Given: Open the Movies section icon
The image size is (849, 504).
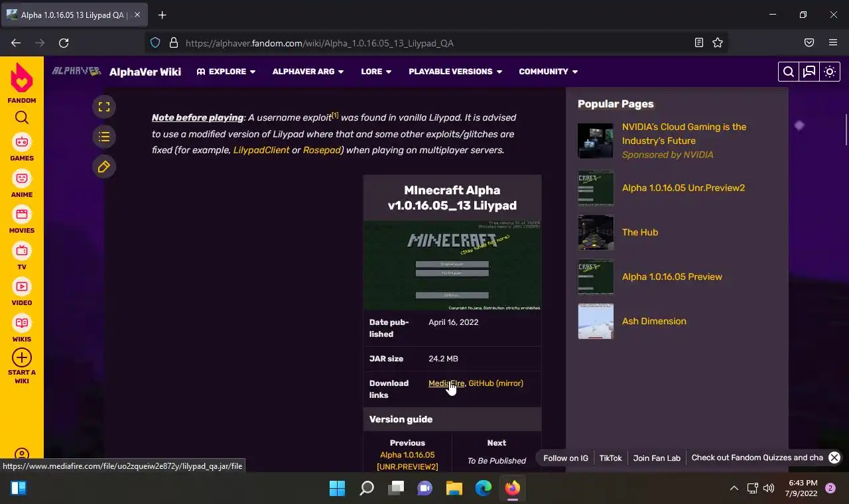Looking at the screenshot, I should click(x=22, y=214).
